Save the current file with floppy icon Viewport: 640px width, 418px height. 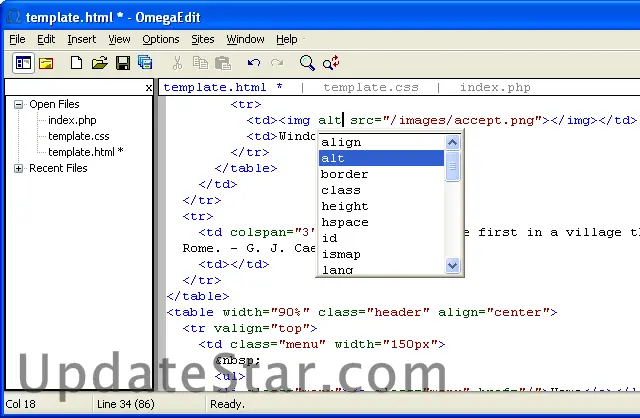tap(123, 63)
